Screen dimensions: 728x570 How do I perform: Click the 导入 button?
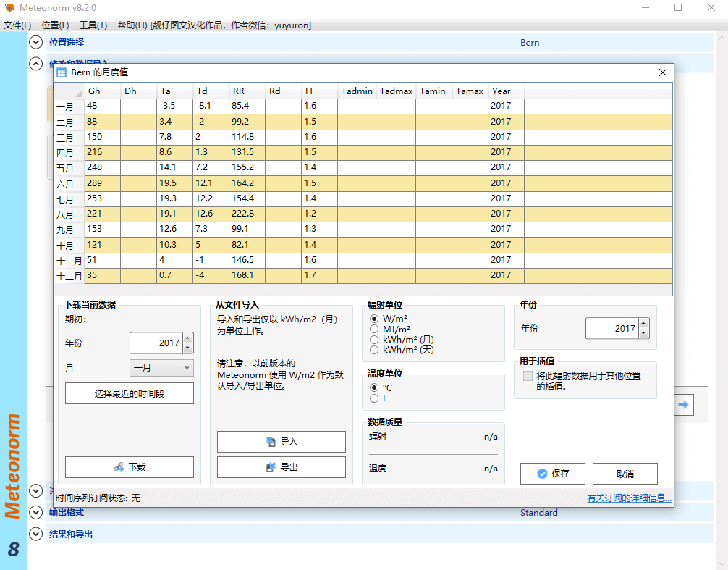[282, 441]
